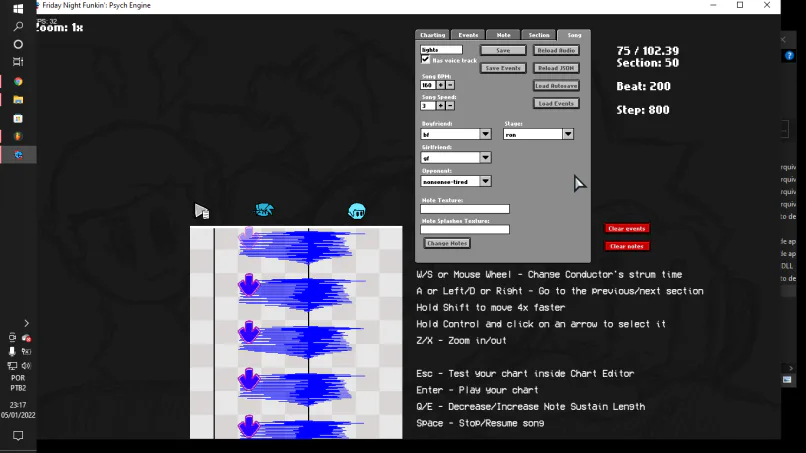Screen dimensions: 806x453
Task: Click the blue help icon in background window
Action: [789, 56]
